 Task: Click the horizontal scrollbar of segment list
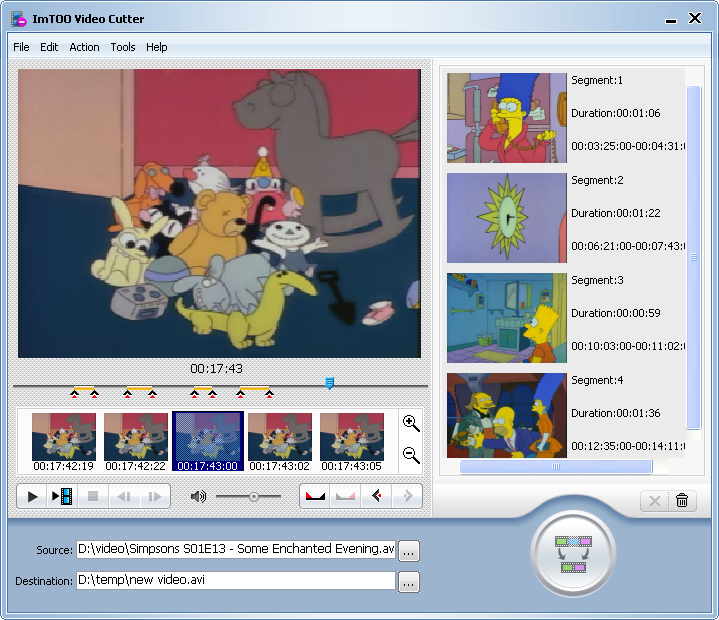556,467
